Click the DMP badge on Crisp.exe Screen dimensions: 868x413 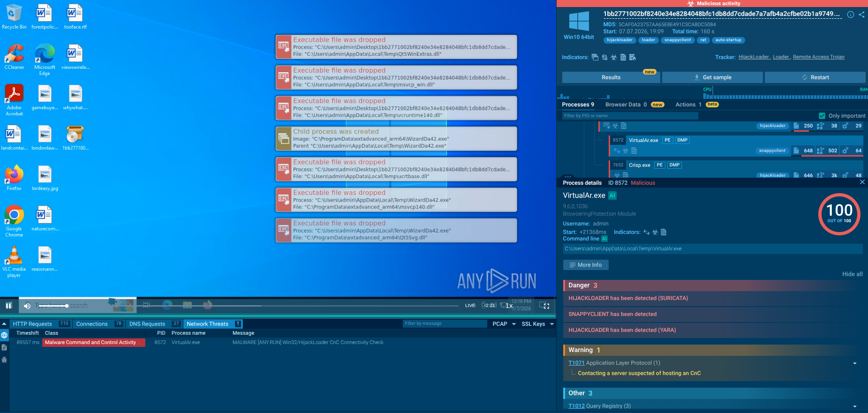pyautogui.click(x=674, y=165)
